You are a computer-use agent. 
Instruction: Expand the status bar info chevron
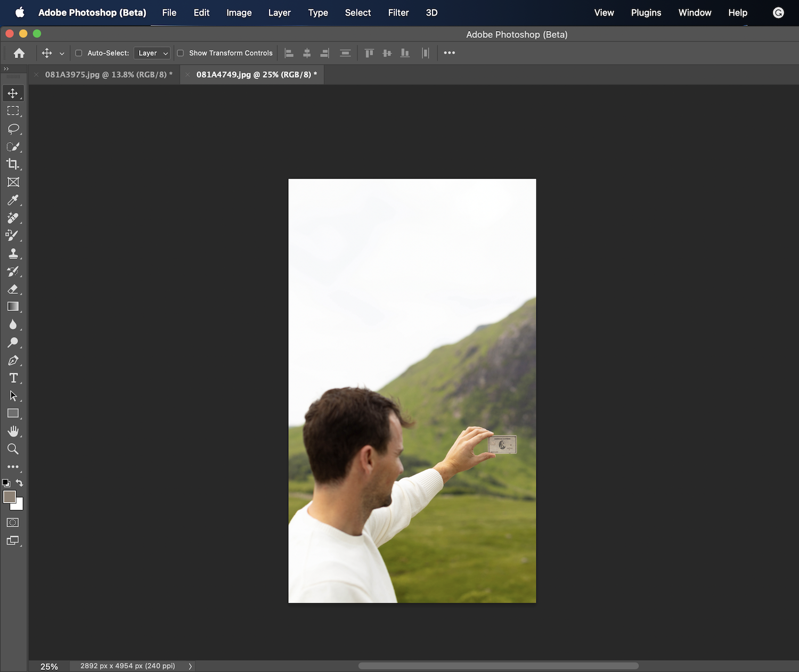coord(190,666)
